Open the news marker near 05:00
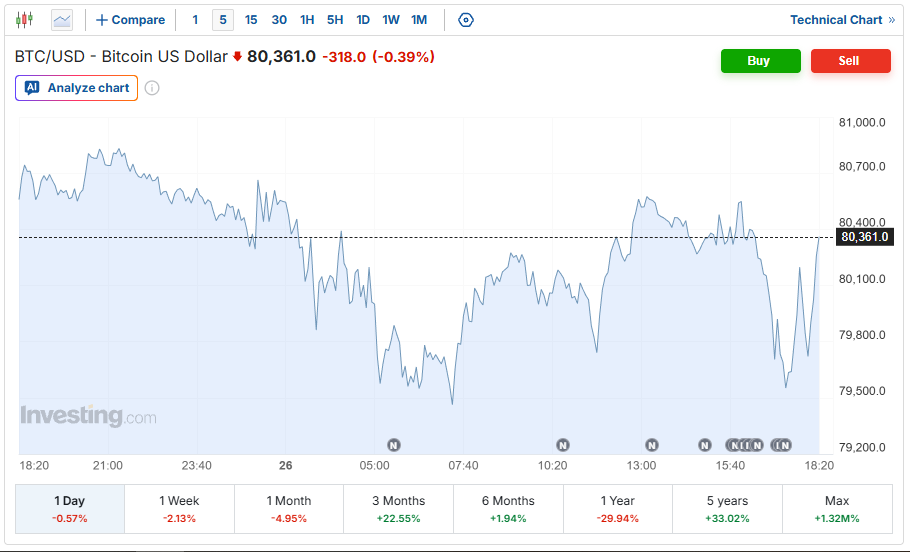Viewport: 910px width, 552px height. [394, 445]
